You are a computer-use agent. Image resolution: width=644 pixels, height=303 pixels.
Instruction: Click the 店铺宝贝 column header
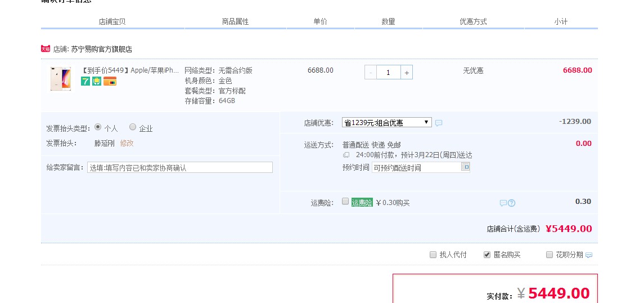[112, 22]
